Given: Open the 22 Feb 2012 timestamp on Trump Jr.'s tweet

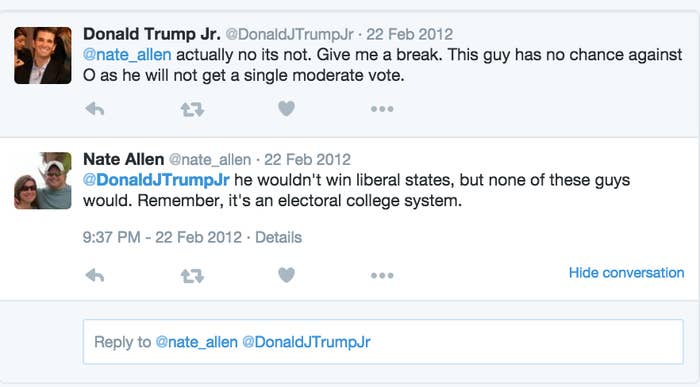Looking at the screenshot, I should (x=409, y=34).
